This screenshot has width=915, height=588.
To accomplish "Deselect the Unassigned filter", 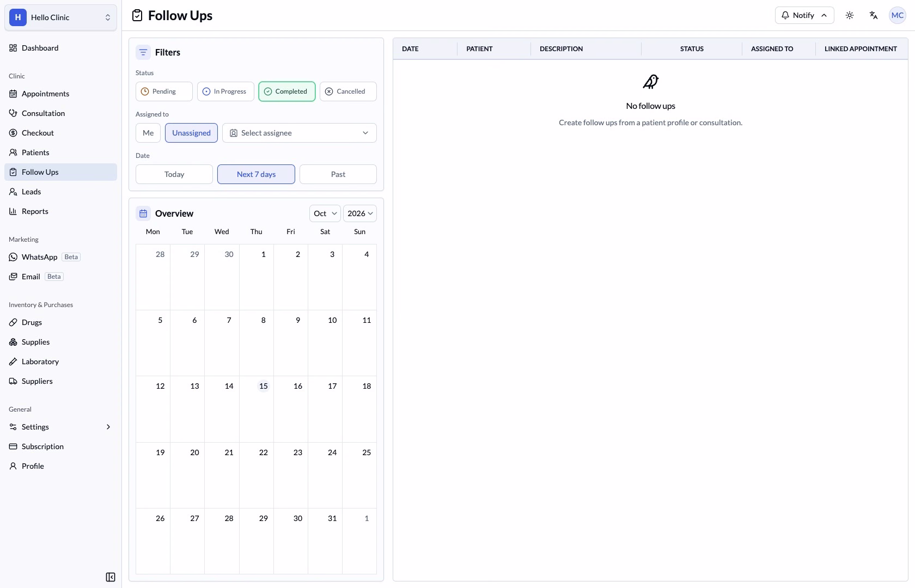I will [191, 133].
